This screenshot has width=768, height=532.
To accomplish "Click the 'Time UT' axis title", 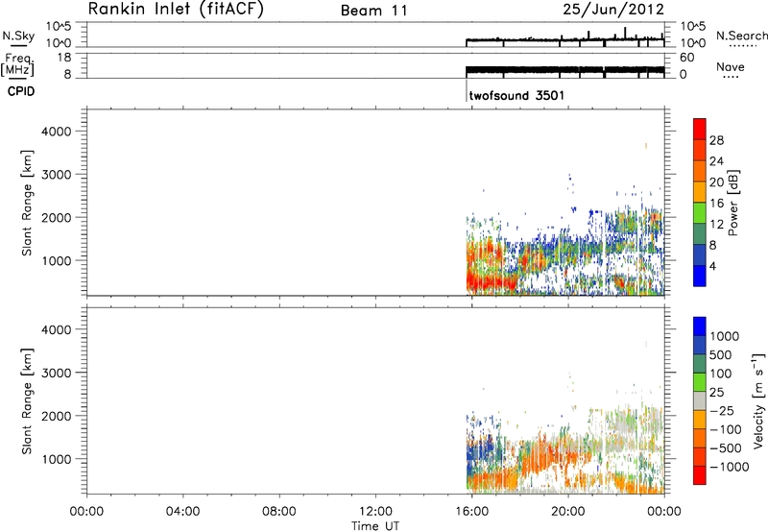I will [375, 525].
